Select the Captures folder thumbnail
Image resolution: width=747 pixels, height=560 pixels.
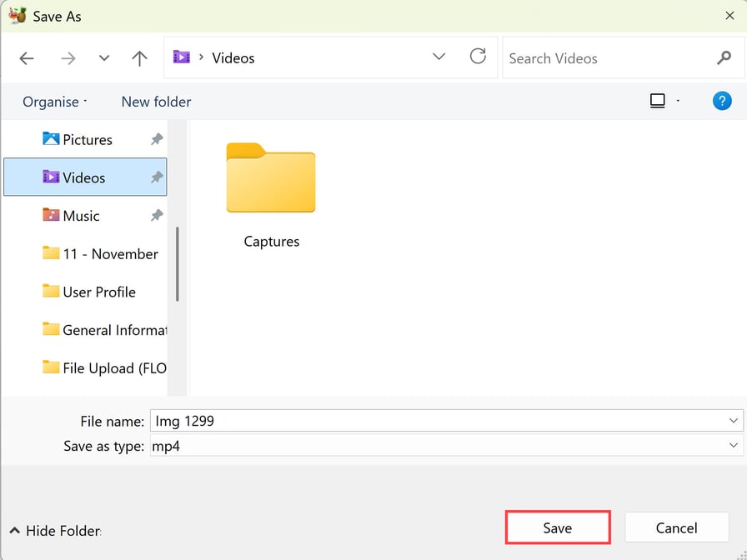(271, 177)
